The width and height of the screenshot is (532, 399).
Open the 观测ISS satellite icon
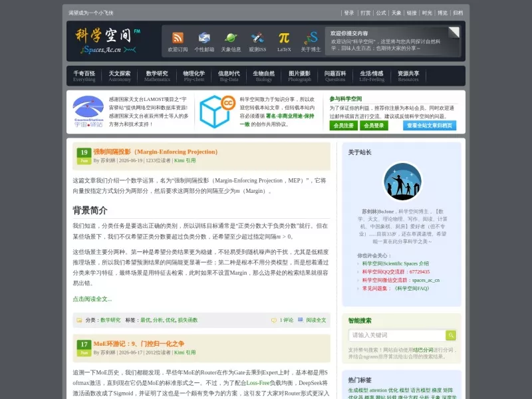[257, 38]
